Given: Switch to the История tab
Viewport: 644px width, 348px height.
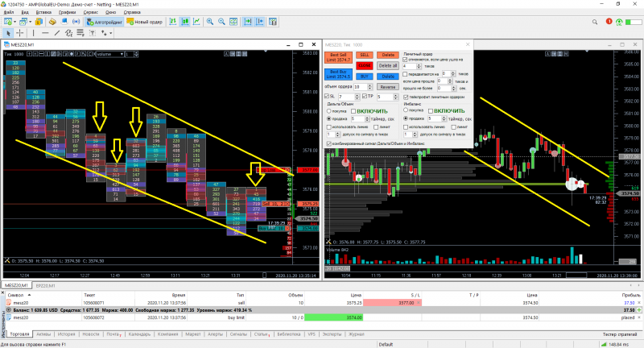Looking at the screenshot, I should (x=66, y=334).
